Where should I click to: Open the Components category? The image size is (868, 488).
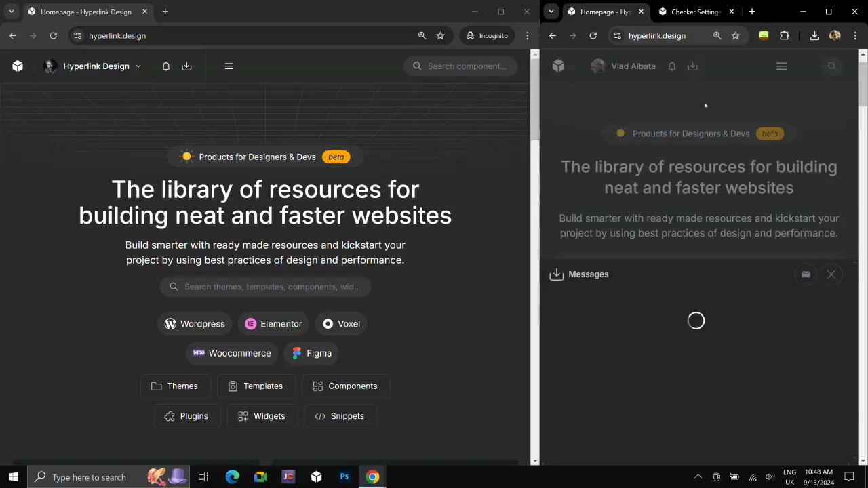pyautogui.click(x=345, y=386)
